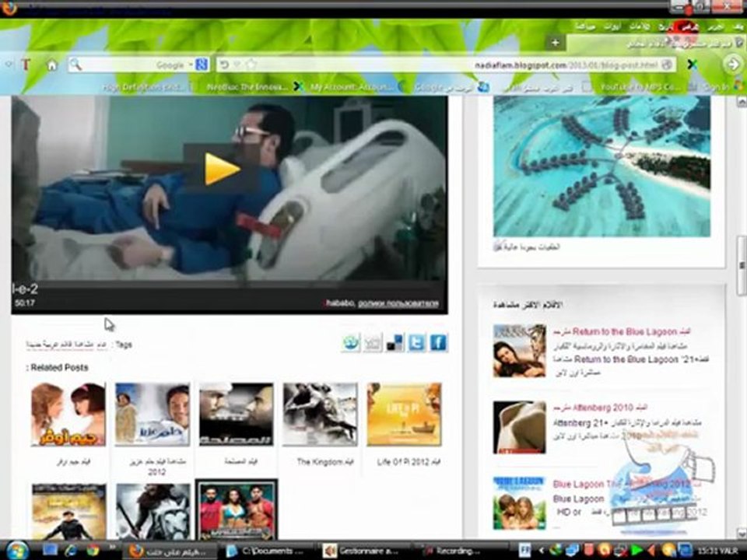Open the Google search engine dropdown

click(x=191, y=65)
